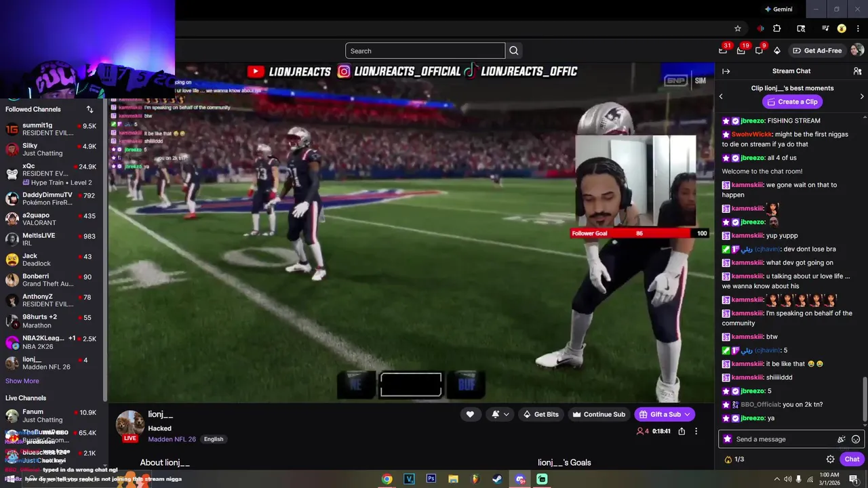Go to next clip moments with right chevron

[x=862, y=96]
